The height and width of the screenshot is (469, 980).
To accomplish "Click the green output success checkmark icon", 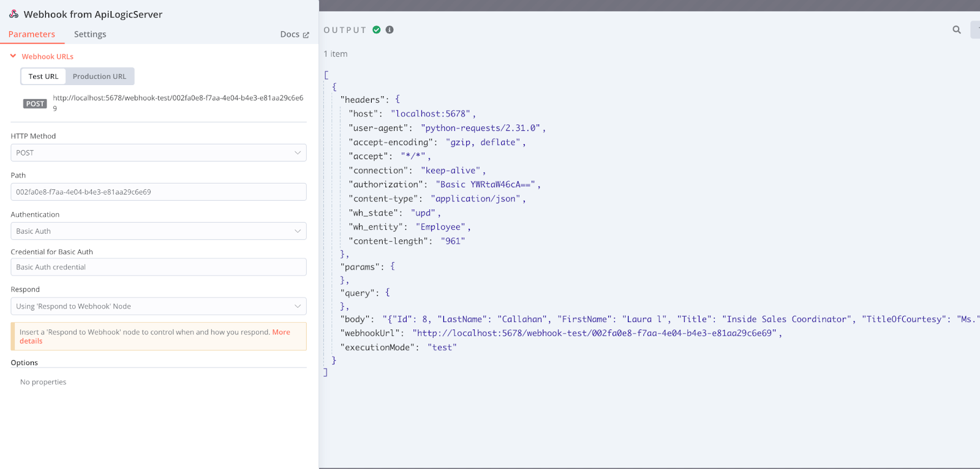I will point(377,29).
